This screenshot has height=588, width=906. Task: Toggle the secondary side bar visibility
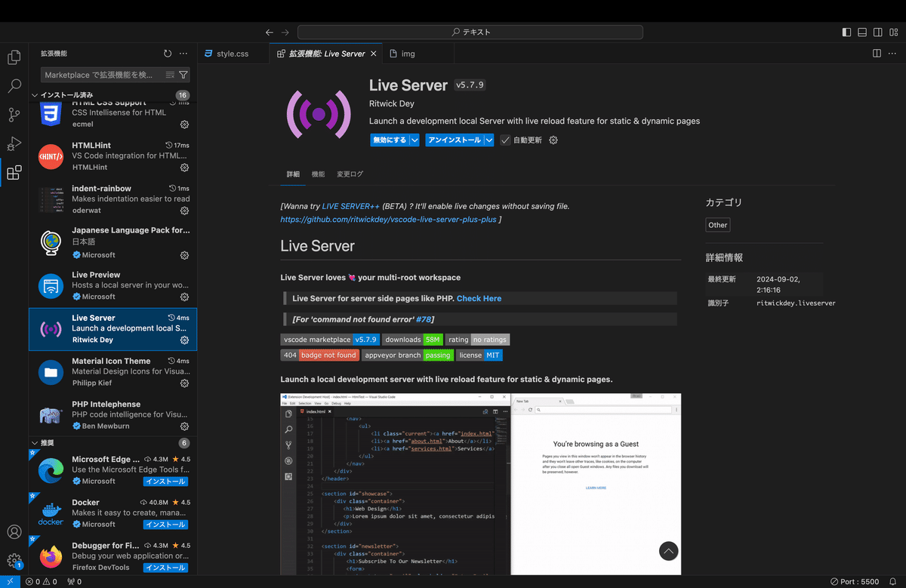[x=877, y=32]
